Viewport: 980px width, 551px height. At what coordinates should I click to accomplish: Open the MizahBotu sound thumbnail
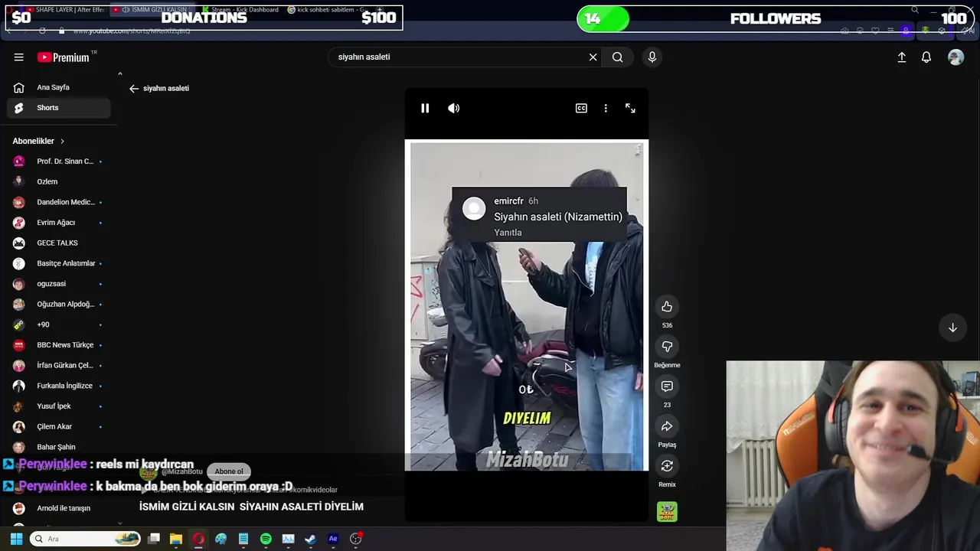point(667,511)
